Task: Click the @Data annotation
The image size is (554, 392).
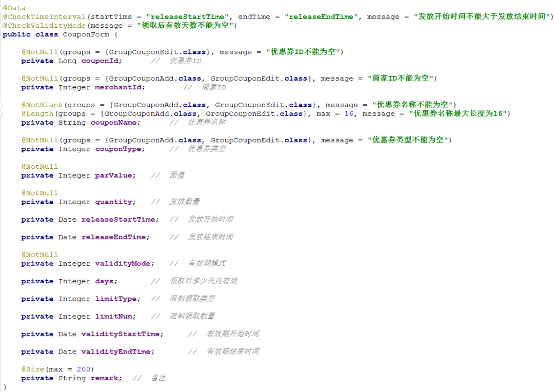Action: [x=14, y=8]
